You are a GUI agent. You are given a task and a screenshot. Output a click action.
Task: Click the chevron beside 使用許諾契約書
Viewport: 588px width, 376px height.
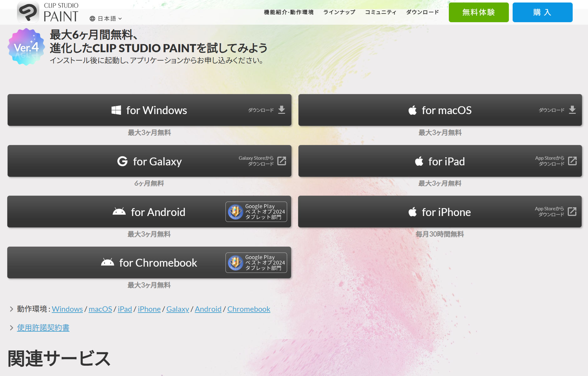coord(12,328)
